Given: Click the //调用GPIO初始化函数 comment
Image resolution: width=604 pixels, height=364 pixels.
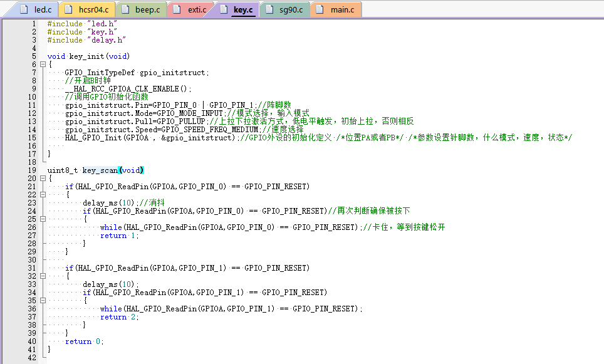Looking at the screenshot, I should 107,96.
